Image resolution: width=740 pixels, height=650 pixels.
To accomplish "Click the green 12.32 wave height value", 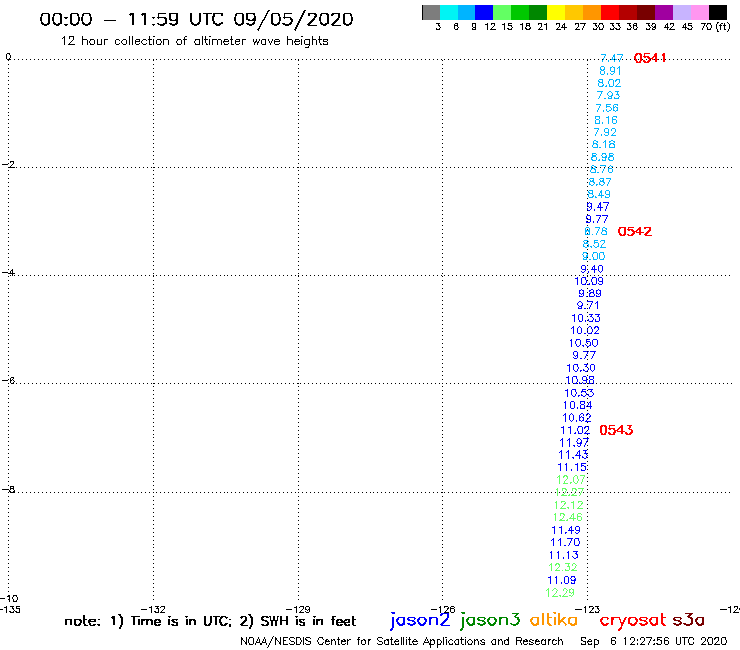I will [563, 567].
